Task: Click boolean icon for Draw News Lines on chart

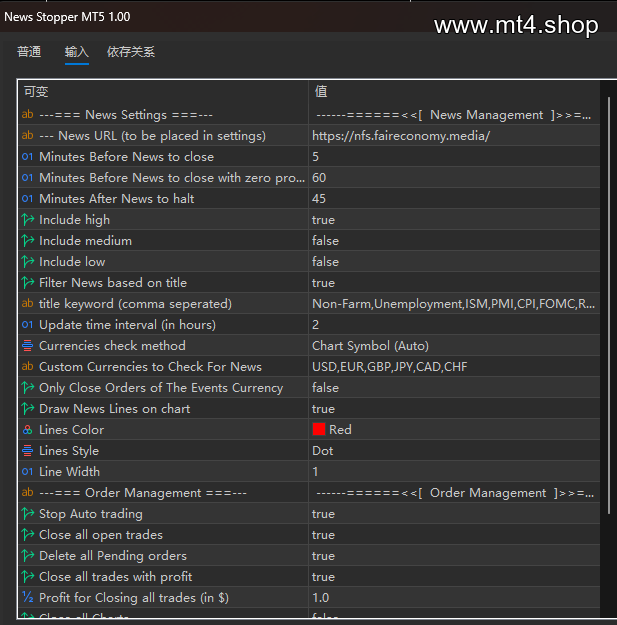Action: pyautogui.click(x=28, y=409)
